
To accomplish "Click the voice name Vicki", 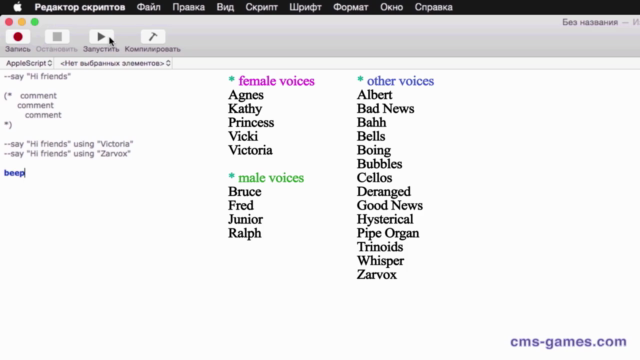I will click(243, 136).
